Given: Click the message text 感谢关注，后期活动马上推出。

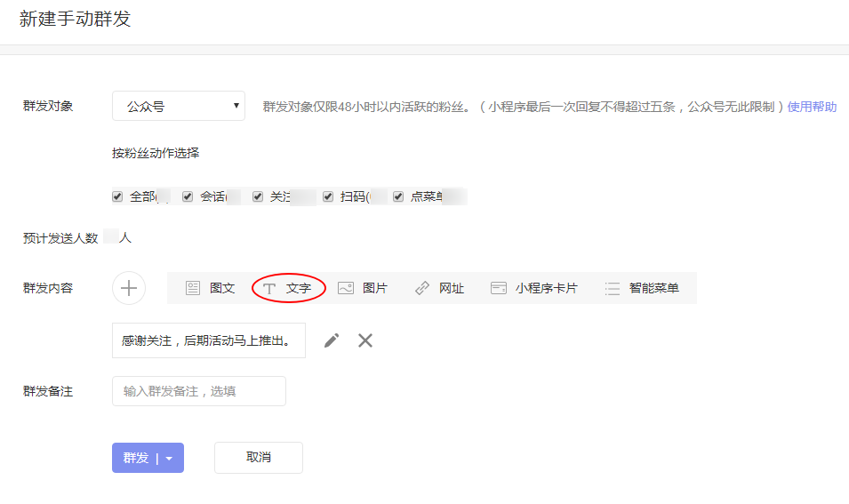Looking at the screenshot, I should (x=208, y=340).
